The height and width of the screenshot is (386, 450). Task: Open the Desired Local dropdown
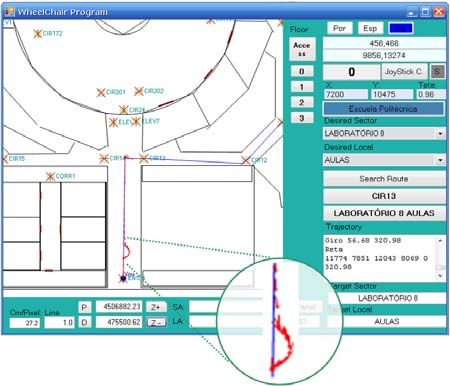click(x=440, y=160)
